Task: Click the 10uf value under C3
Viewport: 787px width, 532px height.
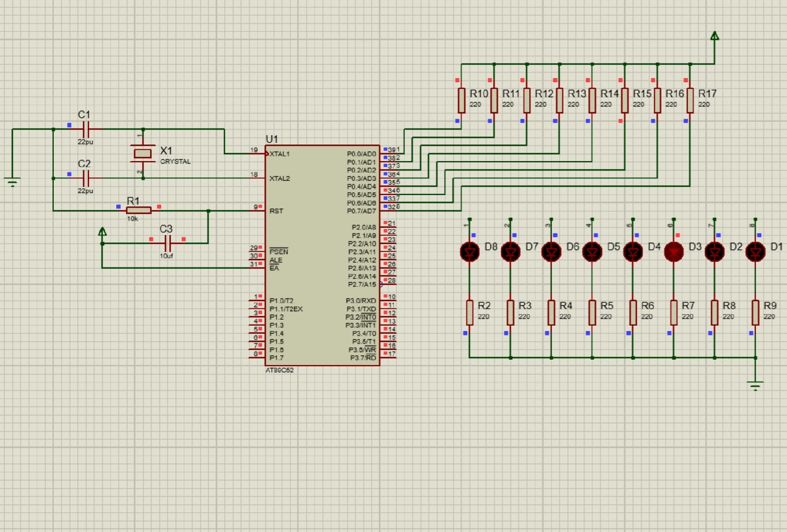Action: [x=167, y=256]
